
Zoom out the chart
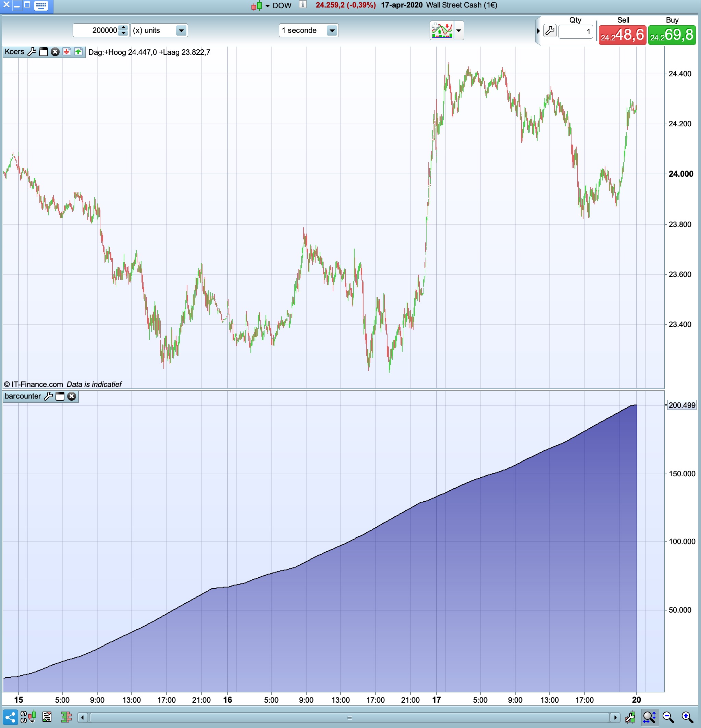pyautogui.click(x=668, y=717)
